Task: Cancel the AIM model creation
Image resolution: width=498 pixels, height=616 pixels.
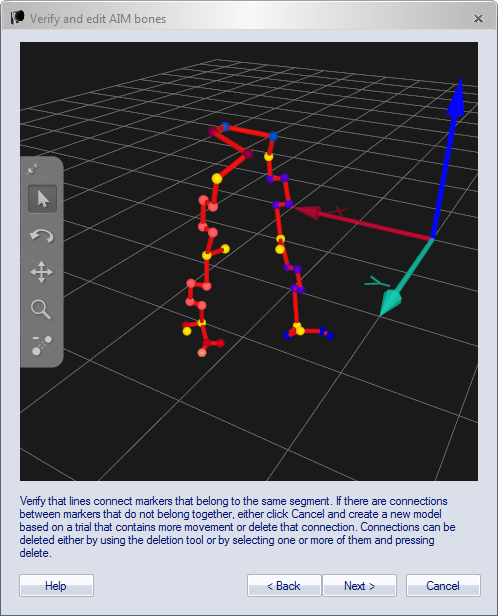Action: click(443, 586)
